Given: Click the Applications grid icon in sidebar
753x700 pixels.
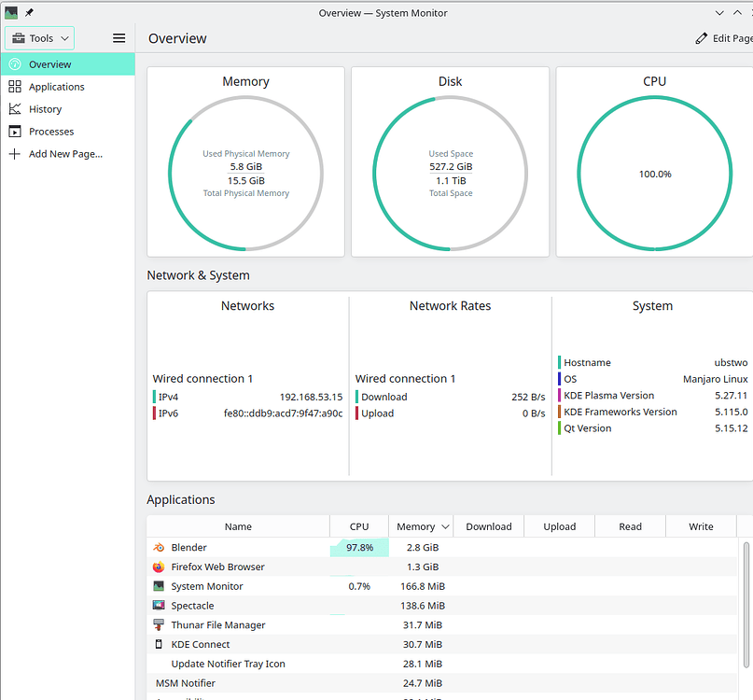Looking at the screenshot, I should coord(15,87).
